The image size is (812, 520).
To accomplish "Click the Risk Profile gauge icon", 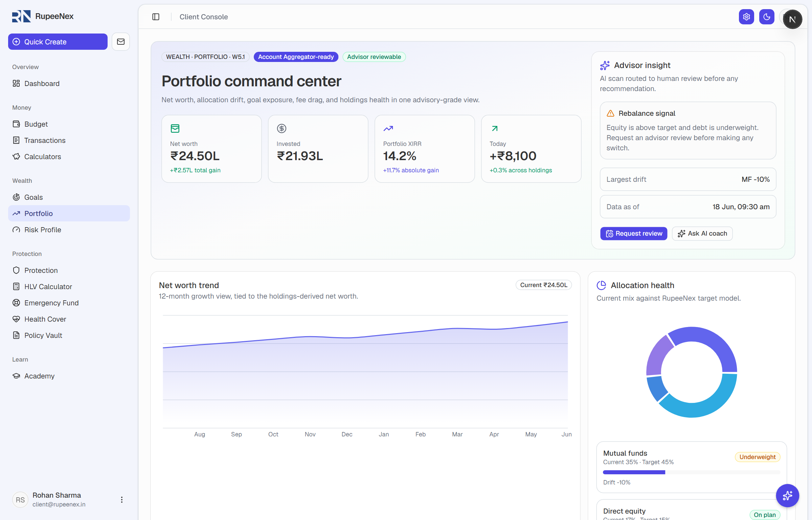I will tap(16, 230).
